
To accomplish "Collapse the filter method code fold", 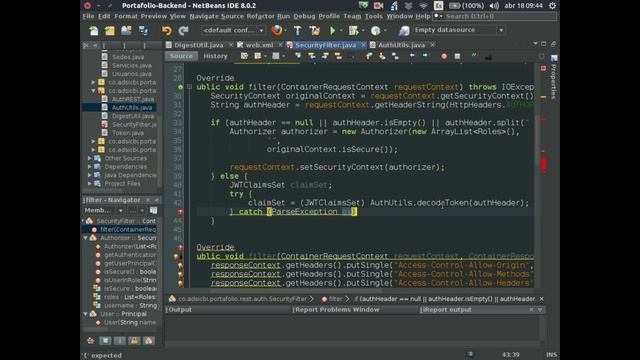I will [x=189, y=87].
